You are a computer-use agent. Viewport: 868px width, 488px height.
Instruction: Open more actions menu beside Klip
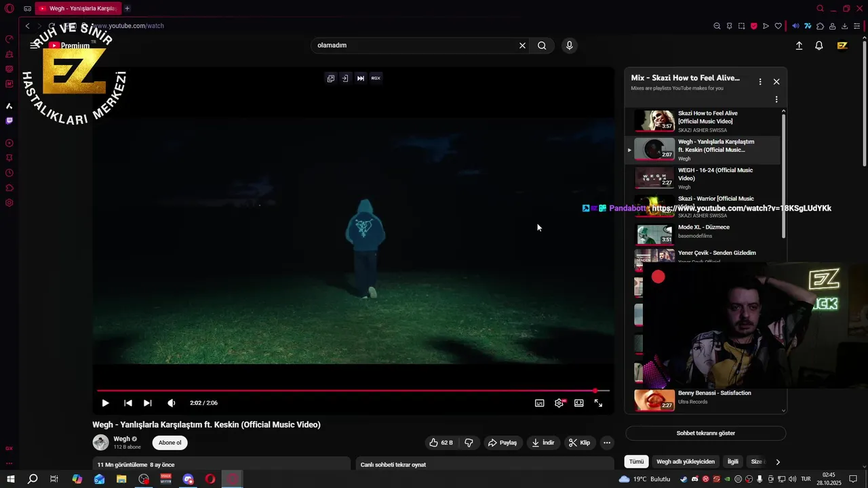607,443
